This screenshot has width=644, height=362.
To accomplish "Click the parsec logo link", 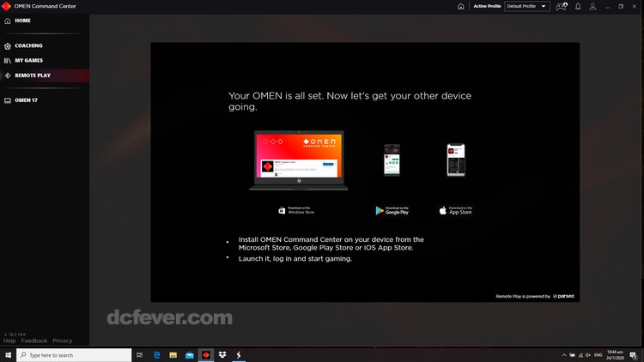I will pyautogui.click(x=563, y=296).
